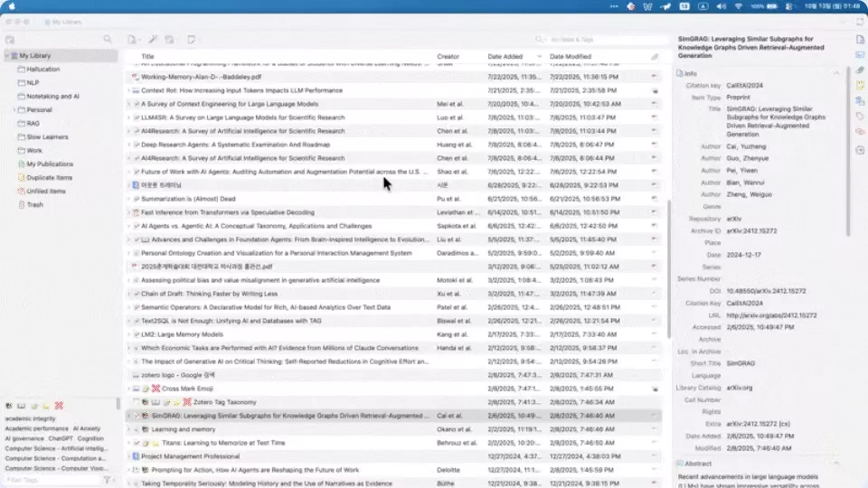Filter by 'academic integrity' tag
Image resolution: width=868 pixels, height=488 pixels.
click(x=31, y=418)
